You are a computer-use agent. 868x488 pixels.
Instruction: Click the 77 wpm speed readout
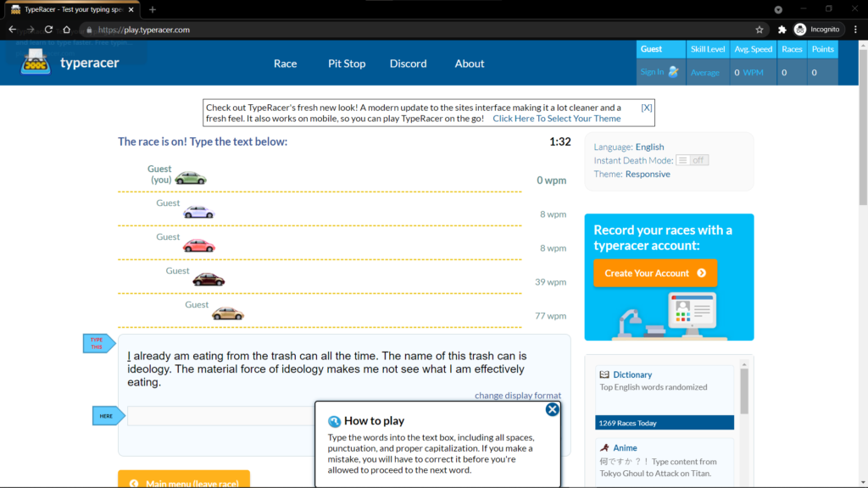[550, 316]
